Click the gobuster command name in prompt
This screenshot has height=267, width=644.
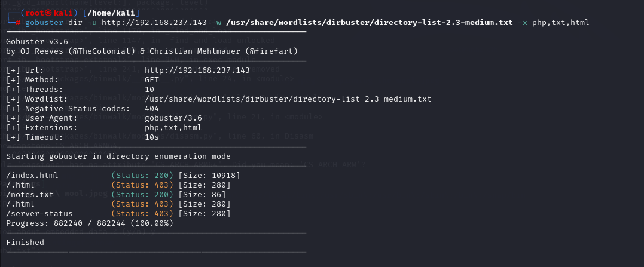pyautogui.click(x=45, y=23)
